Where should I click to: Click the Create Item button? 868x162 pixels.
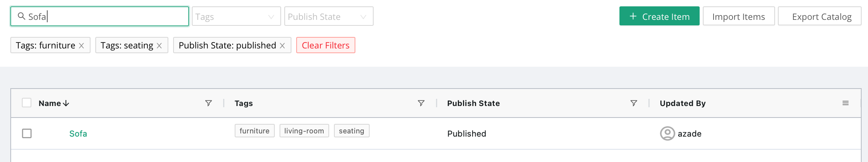tap(659, 16)
